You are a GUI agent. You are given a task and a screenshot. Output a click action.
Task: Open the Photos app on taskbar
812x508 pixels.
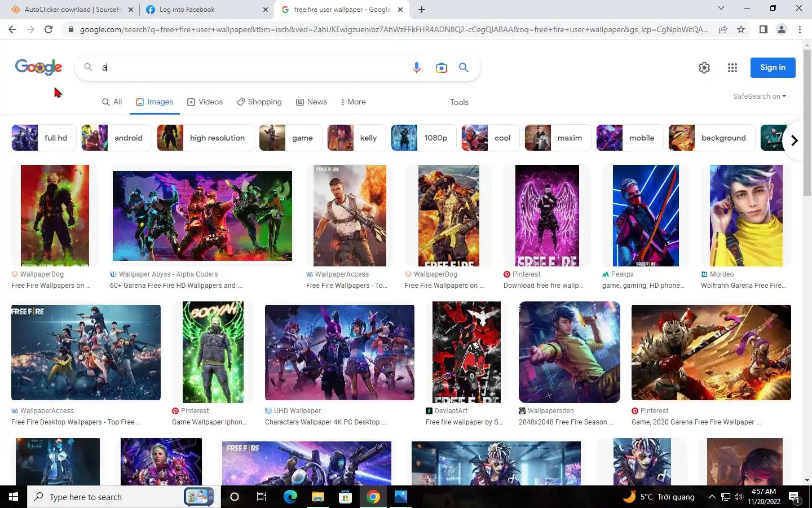[x=400, y=497]
